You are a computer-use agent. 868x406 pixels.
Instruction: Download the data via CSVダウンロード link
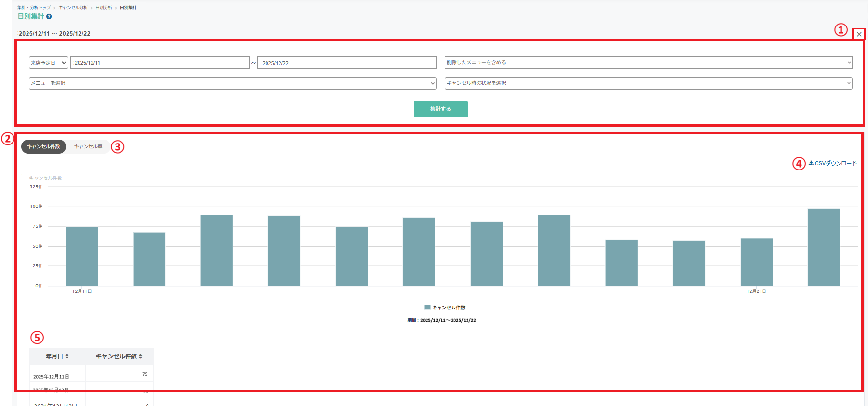833,163
